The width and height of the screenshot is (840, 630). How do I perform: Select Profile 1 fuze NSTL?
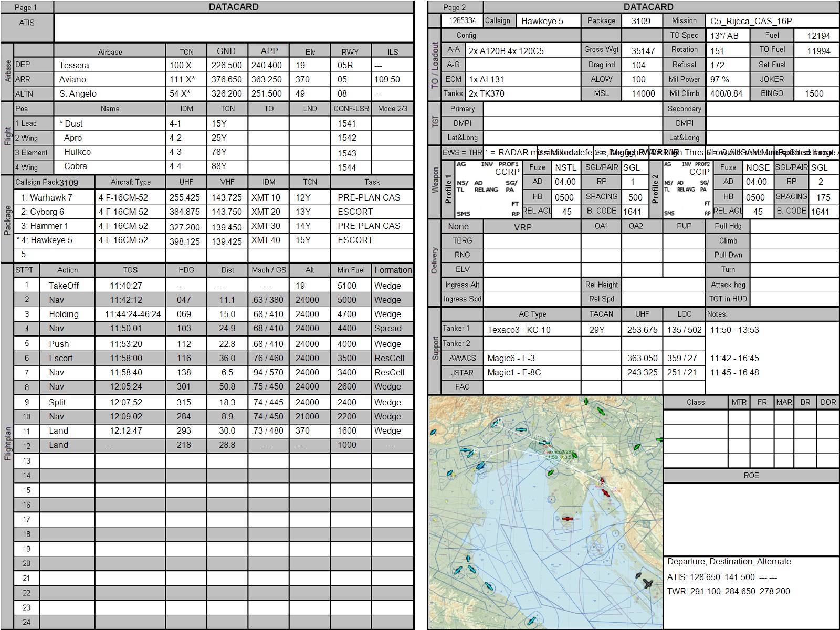click(x=565, y=167)
